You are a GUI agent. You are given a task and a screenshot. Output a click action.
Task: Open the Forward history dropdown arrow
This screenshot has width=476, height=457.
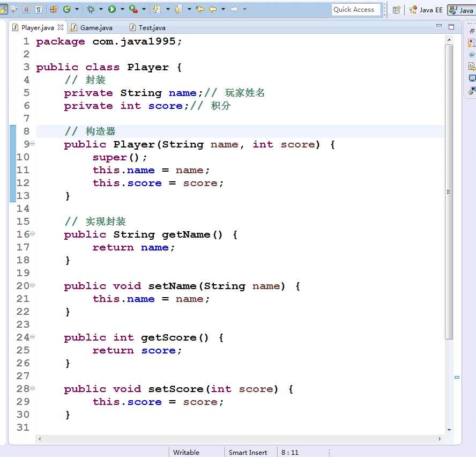(x=244, y=10)
